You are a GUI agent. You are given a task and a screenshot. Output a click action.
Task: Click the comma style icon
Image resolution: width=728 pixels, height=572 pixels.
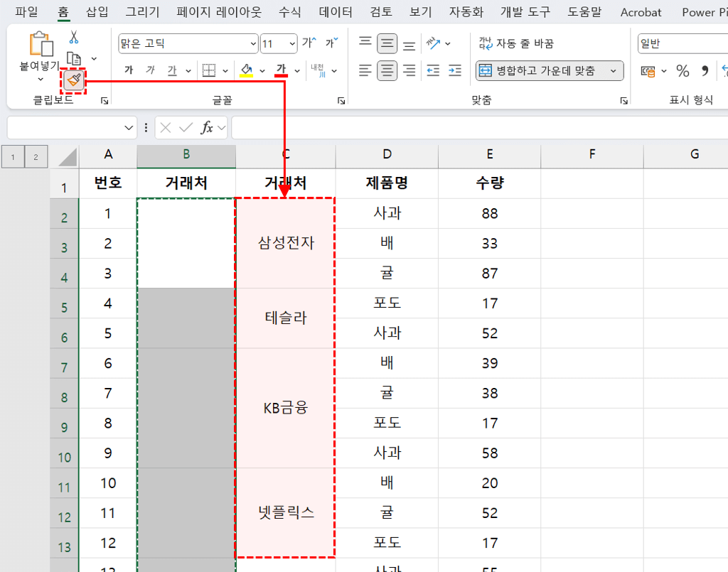(x=705, y=71)
